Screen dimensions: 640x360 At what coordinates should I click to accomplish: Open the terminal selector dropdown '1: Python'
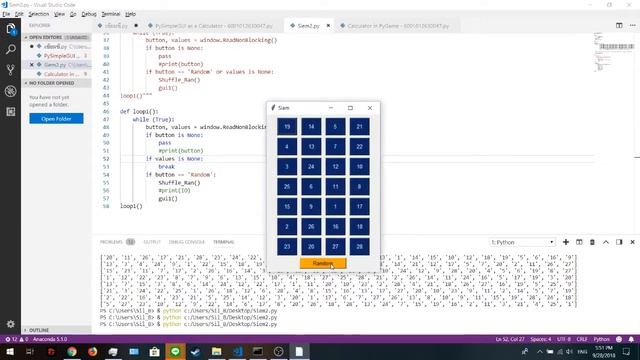522,242
